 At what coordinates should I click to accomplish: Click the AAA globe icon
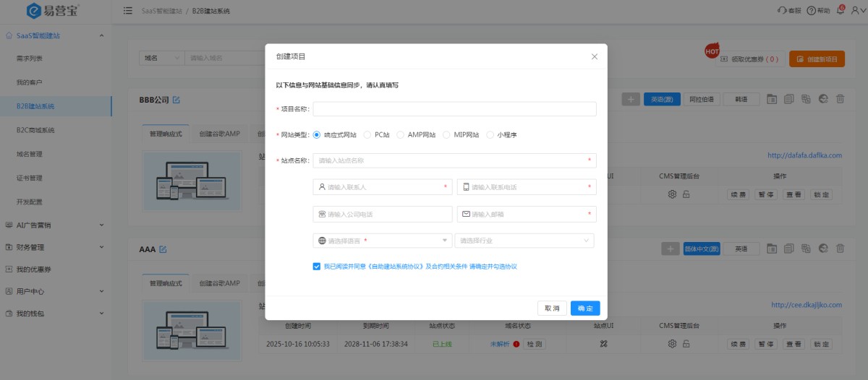(x=822, y=249)
